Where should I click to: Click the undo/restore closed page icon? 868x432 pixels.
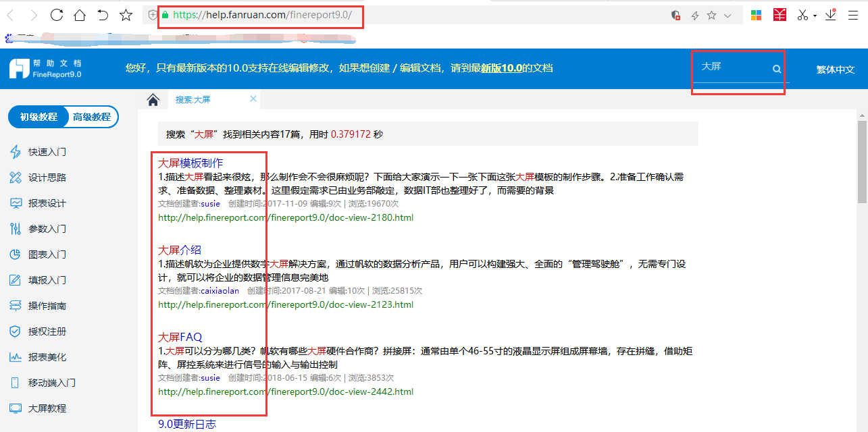pos(103,15)
